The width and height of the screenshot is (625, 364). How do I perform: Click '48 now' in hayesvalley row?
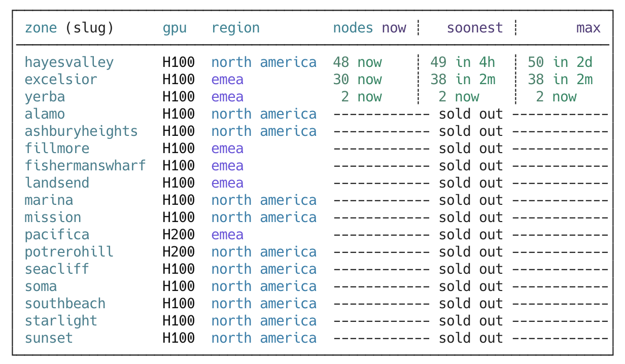357,62
